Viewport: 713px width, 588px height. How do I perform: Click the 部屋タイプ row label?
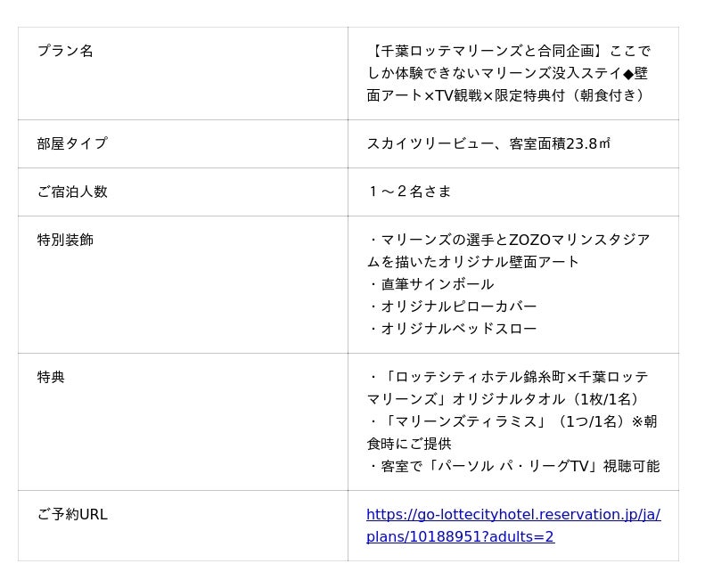pos(72,143)
